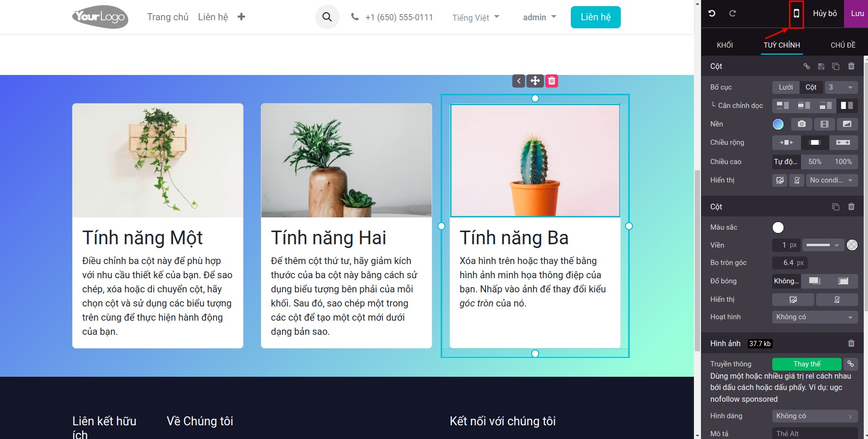Switch to the KHỐI tab

tap(725, 45)
